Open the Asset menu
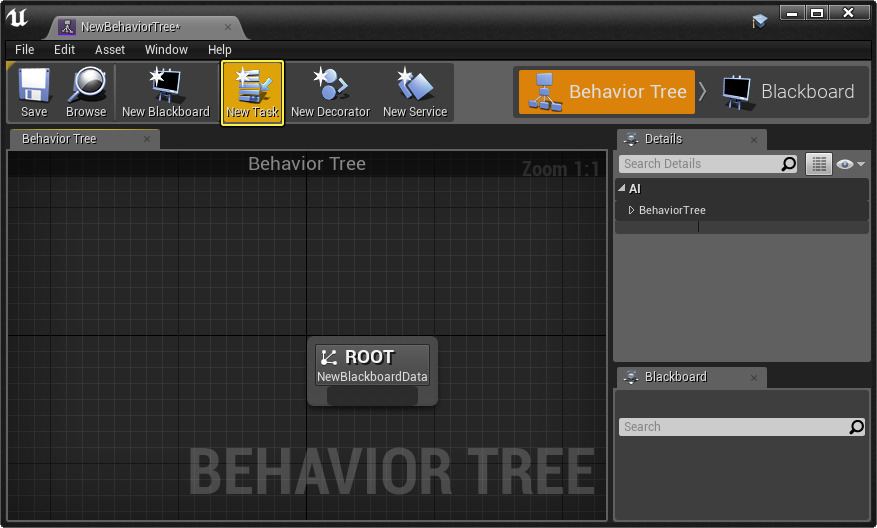Image resolution: width=877 pixels, height=528 pixels. click(110, 49)
